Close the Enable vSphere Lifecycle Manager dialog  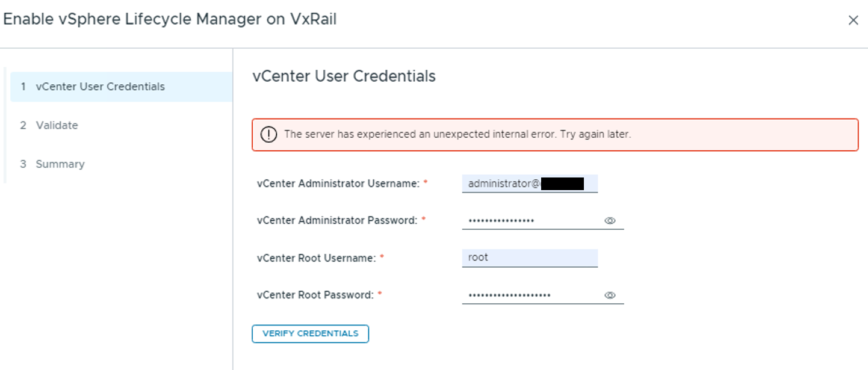(854, 20)
